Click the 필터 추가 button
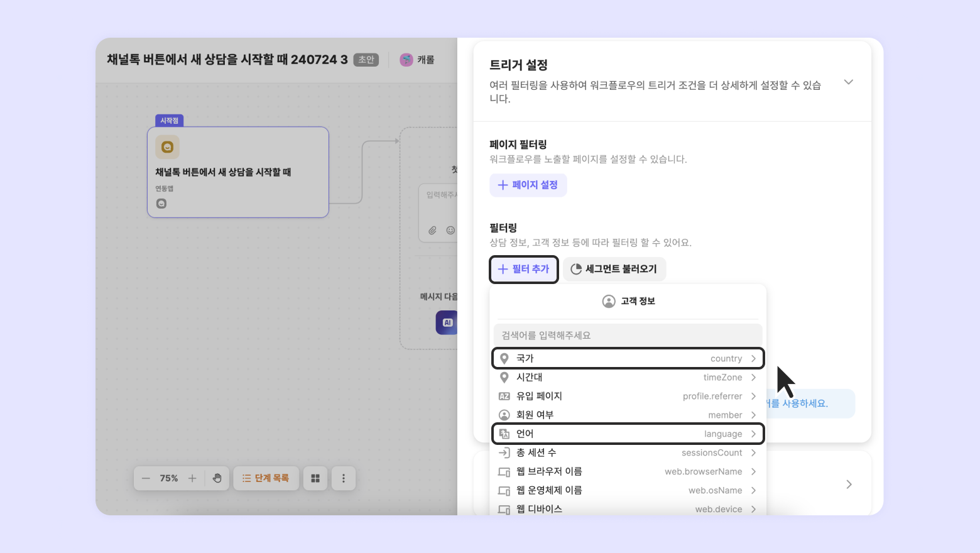The width and height of the screenshot is (980, 553). click(x=524, y=269)
